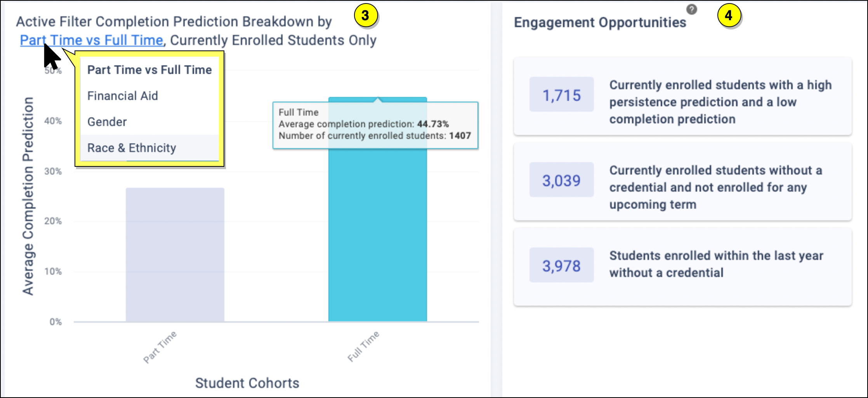Click the yellow callout marker 4
Viewport: 868px width, 398px height.
[x=729, y=16]
